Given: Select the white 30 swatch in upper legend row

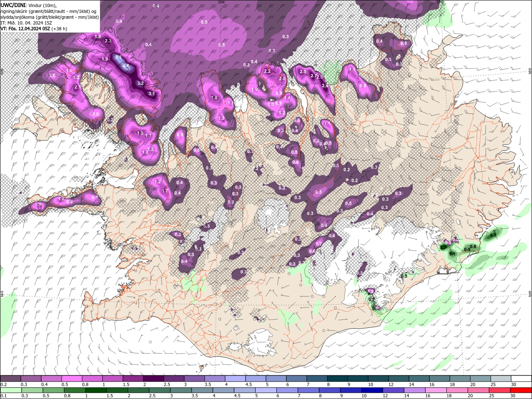Looking at the screenshot, I should (521, 379).
